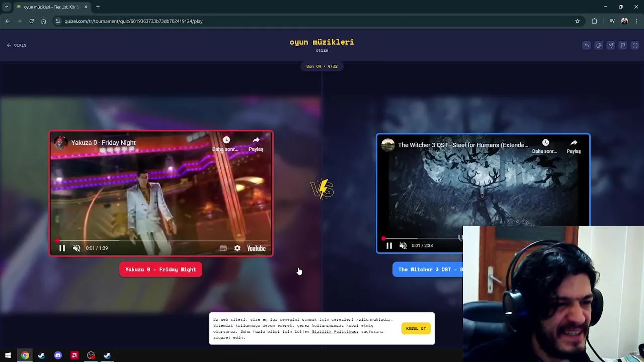The image size is (644, 362).
Task: Click the paper plane share icon
Action: point(611,45)
